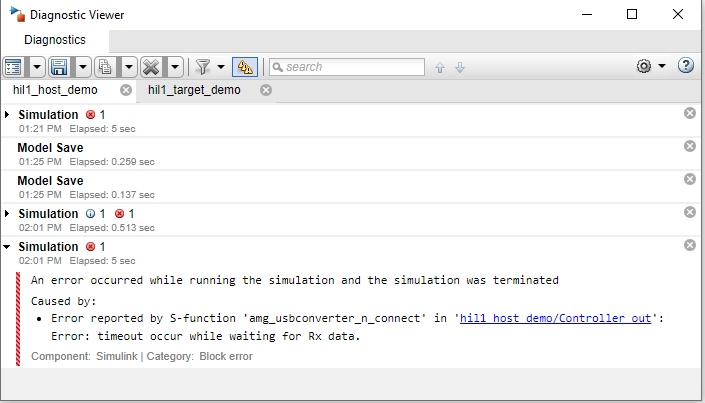Click into the search field
705x403 pixels.
click(x=347, y=67)
